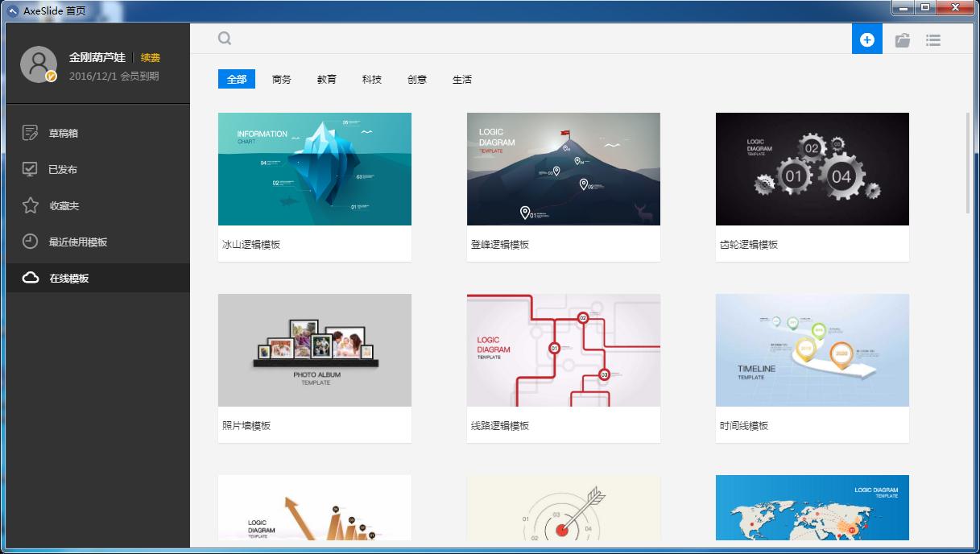Viewport: 980px width, 554px height.
Task: Click the 续费 renewal link
Action: coord(151,58)
